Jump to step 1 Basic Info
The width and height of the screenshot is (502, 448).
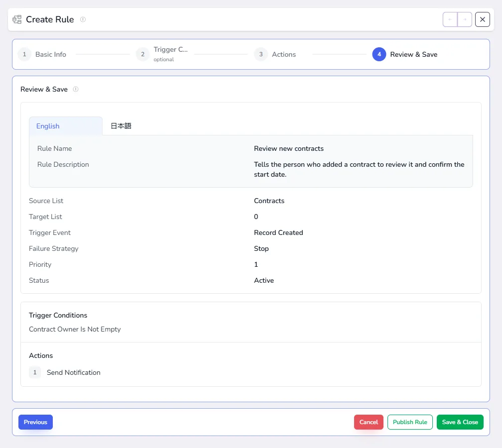click(x=42, y=54)
